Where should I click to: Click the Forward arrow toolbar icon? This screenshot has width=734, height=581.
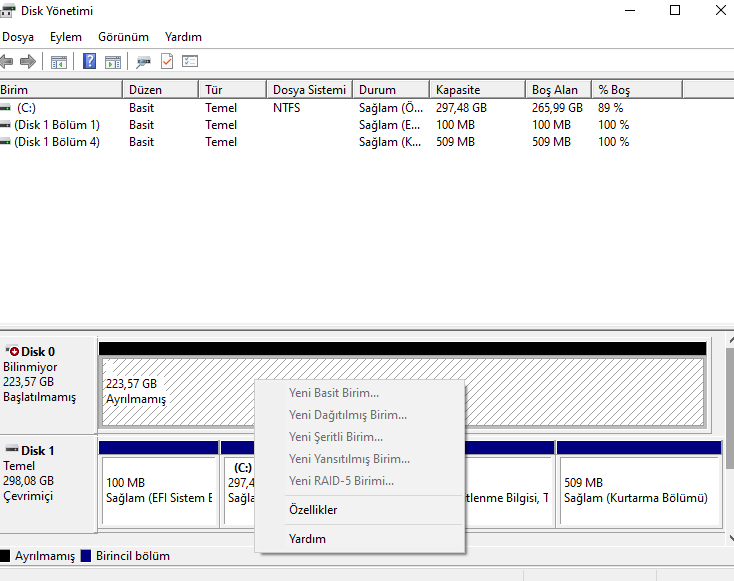tap(28, 61)
